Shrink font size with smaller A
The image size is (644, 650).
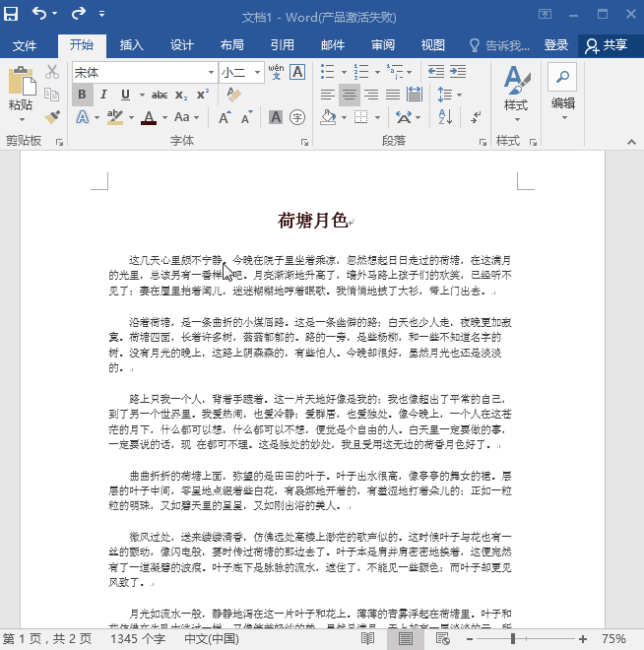pos(246,117)
